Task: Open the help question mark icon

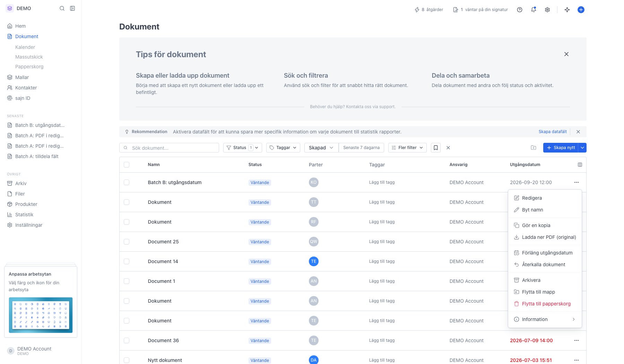Action: 520,10
